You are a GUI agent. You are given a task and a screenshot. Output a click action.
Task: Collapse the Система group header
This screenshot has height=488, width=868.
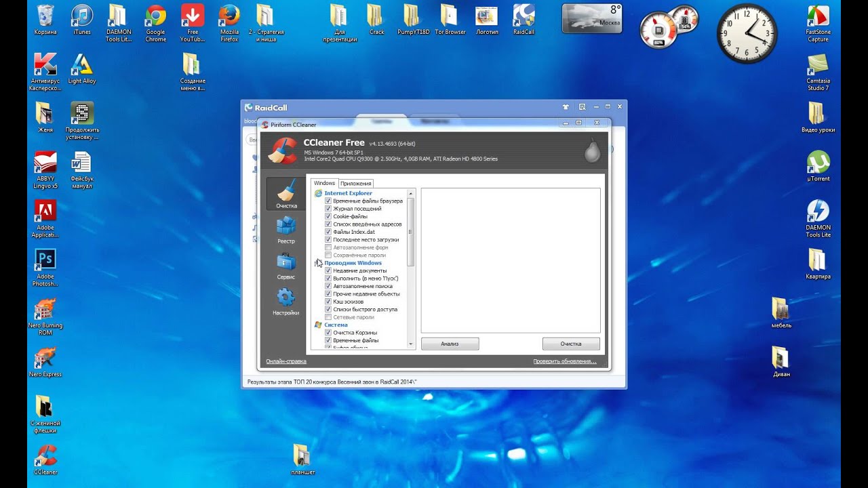point(336,325)
